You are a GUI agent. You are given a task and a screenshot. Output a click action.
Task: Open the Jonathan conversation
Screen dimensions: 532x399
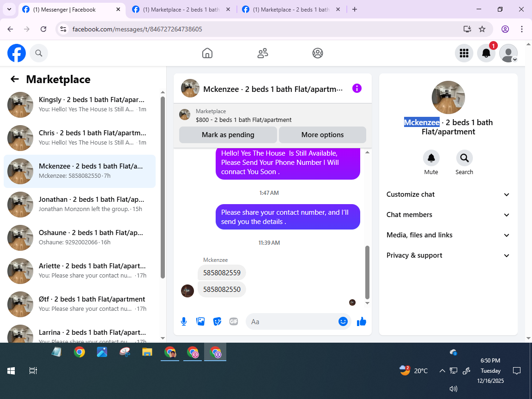[x=80, y=205]
